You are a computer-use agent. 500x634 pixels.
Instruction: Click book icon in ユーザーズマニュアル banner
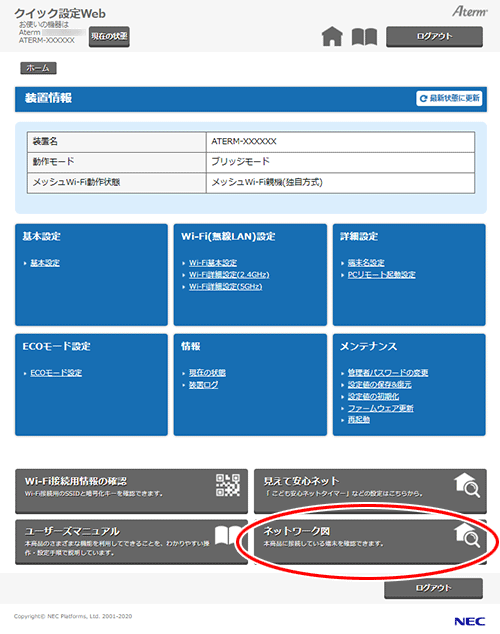tap(228, 536)
